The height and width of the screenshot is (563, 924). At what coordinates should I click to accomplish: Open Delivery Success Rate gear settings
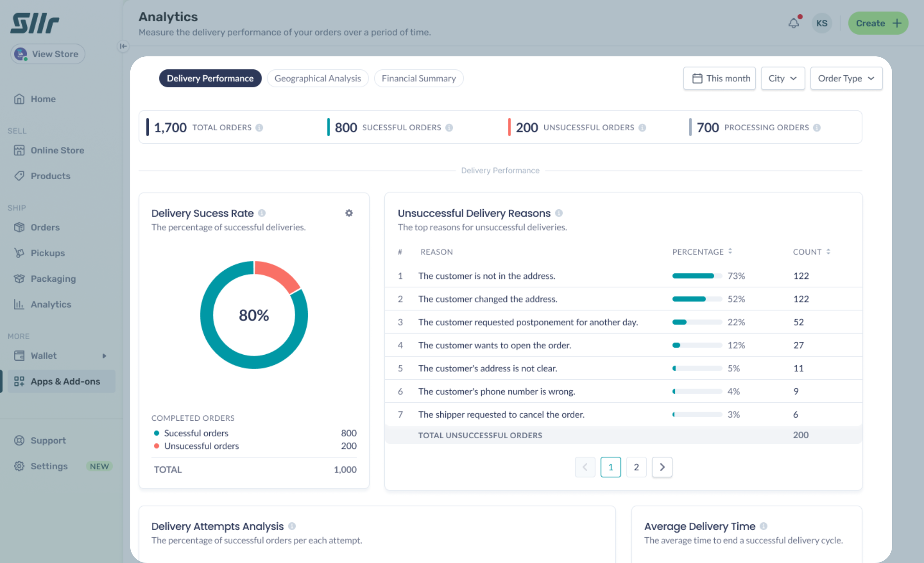tap(349, 213)
